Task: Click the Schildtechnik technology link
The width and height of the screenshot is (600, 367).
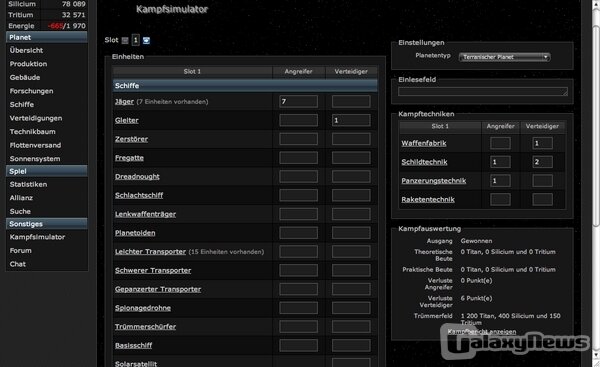Action: (x=424, y=162)
